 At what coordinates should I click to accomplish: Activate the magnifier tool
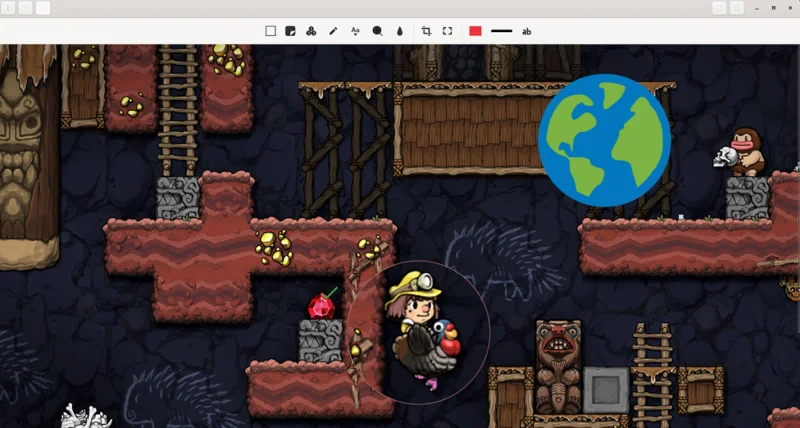tap(378, 31)
